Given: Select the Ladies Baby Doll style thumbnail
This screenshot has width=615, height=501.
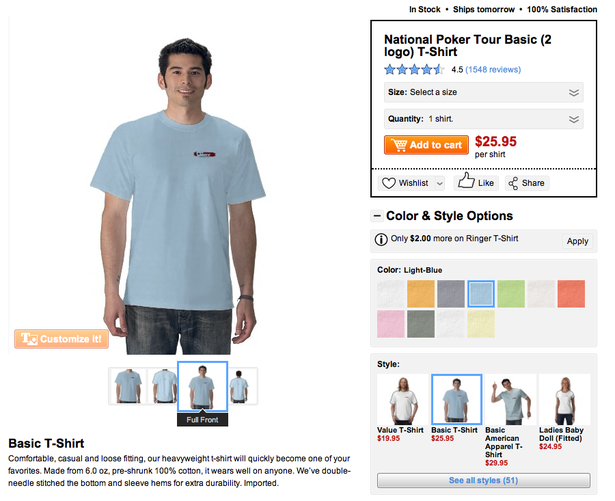Looking at the screenshot, I should tap(565, 400).
